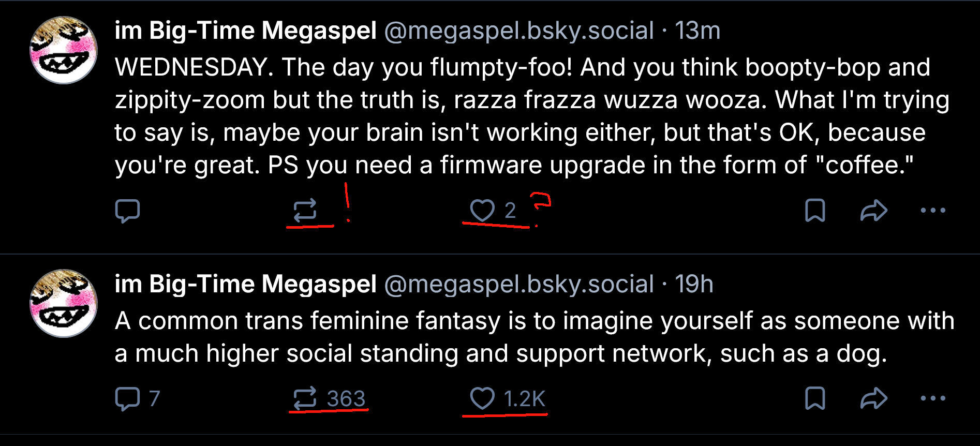Share the post from 19h ago

click(874, 398)
